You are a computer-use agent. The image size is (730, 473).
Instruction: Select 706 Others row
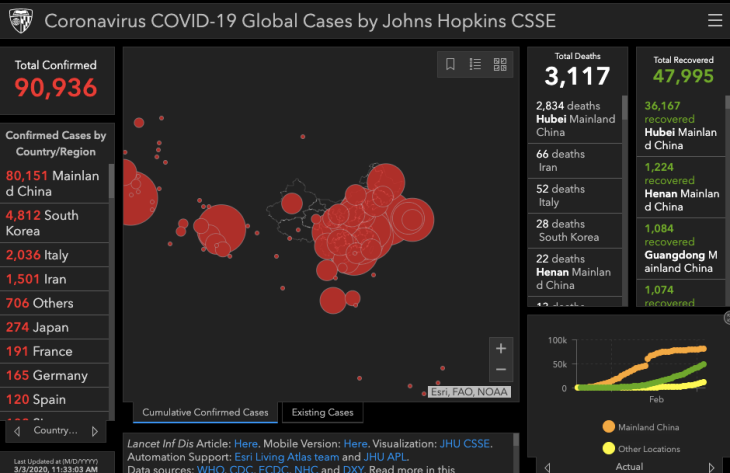(x=54, y=303)
